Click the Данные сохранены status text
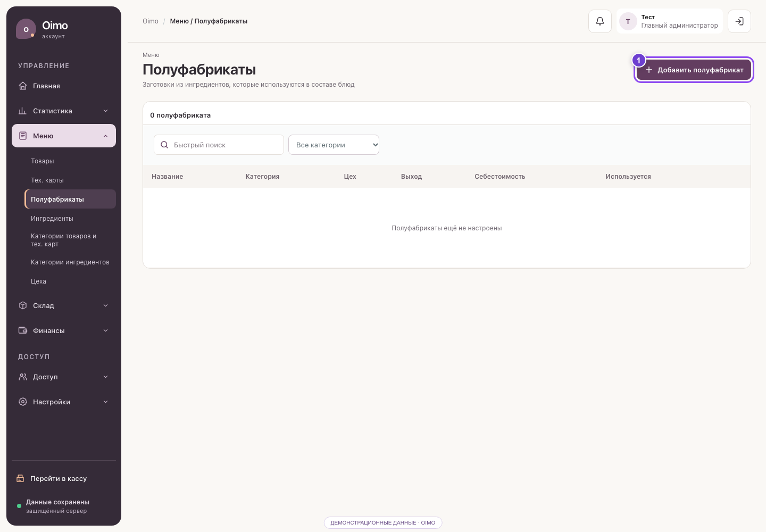Viewport: 766px width, 532px height. pyautogui.click(x=57, y=502)
